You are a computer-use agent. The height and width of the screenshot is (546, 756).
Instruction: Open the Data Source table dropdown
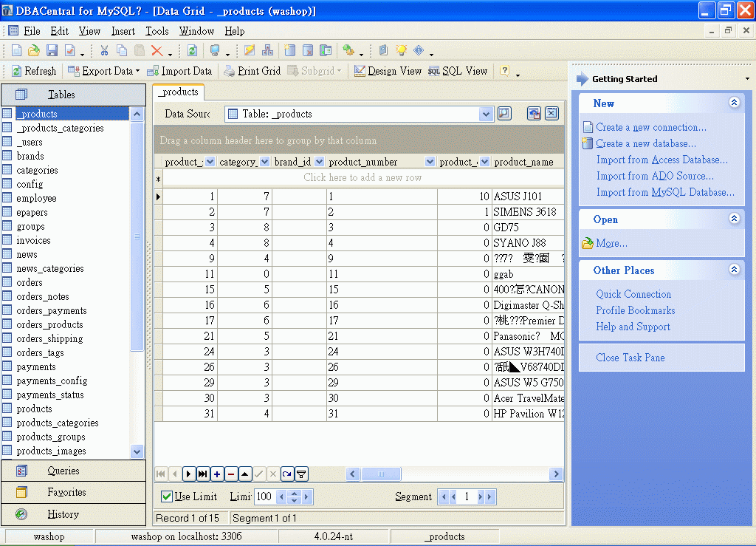pyautogui.click(x=486, y=114)
